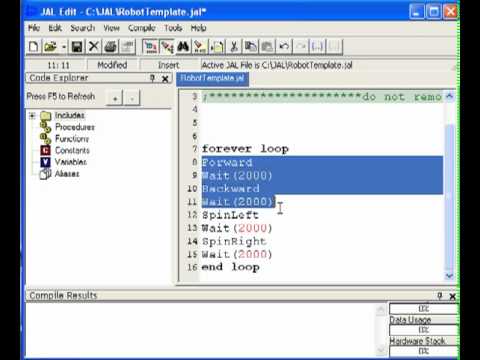Maximize the JAL Edit window
Image resolution: width=480 pixels, height=360 pixels.
click(x=434, y=12)
